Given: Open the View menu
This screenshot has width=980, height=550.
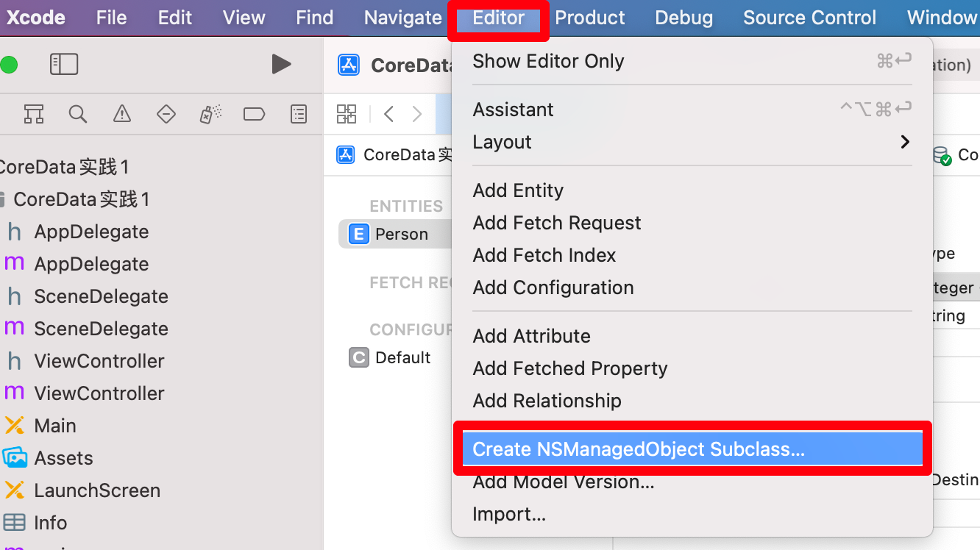Looking at the screenshot, I should pos(244,18).
